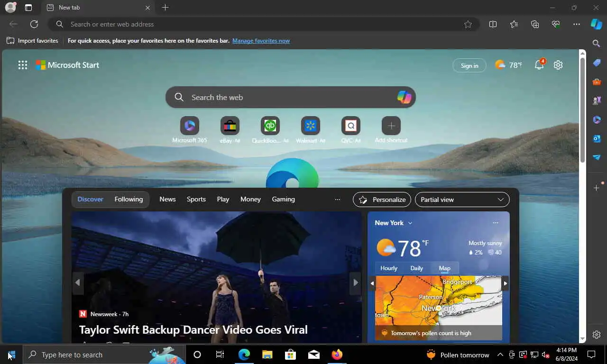Open sidebar Outlook icon
This screenshot has width=607, height=364.
click(x=597, y=138)
